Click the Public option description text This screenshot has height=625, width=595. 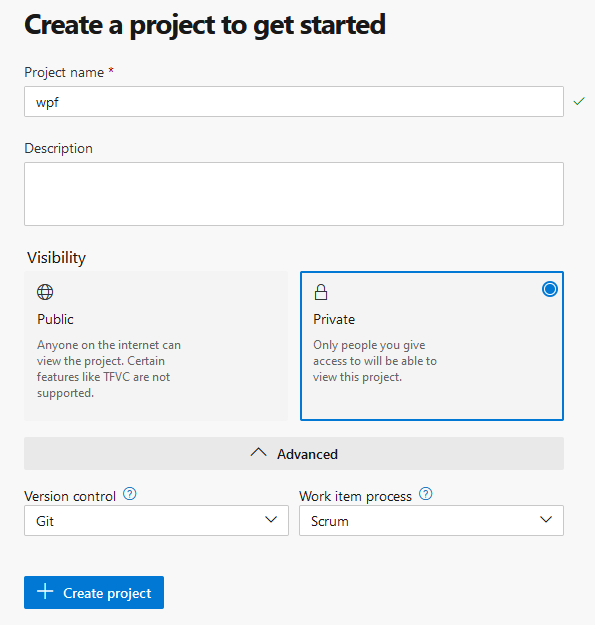click(x=109, y=369)
